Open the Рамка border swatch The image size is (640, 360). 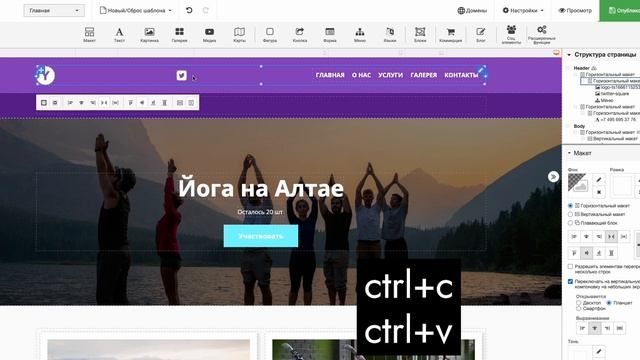click(x=622, y=185)
